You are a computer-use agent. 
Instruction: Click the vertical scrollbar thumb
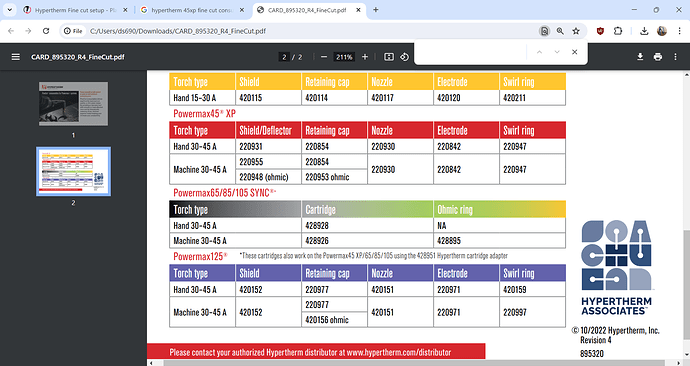pos(687,285)
